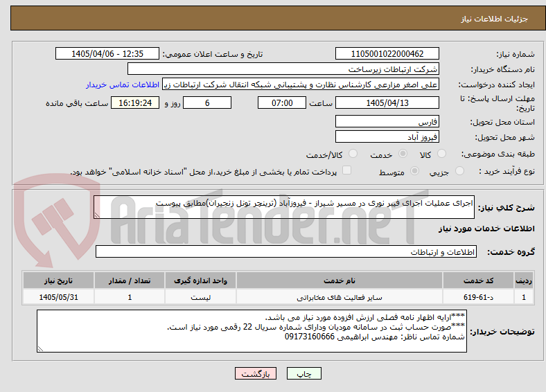Click the general description textarea
This screenshot has height=392, width=546.
pos(284,207)
